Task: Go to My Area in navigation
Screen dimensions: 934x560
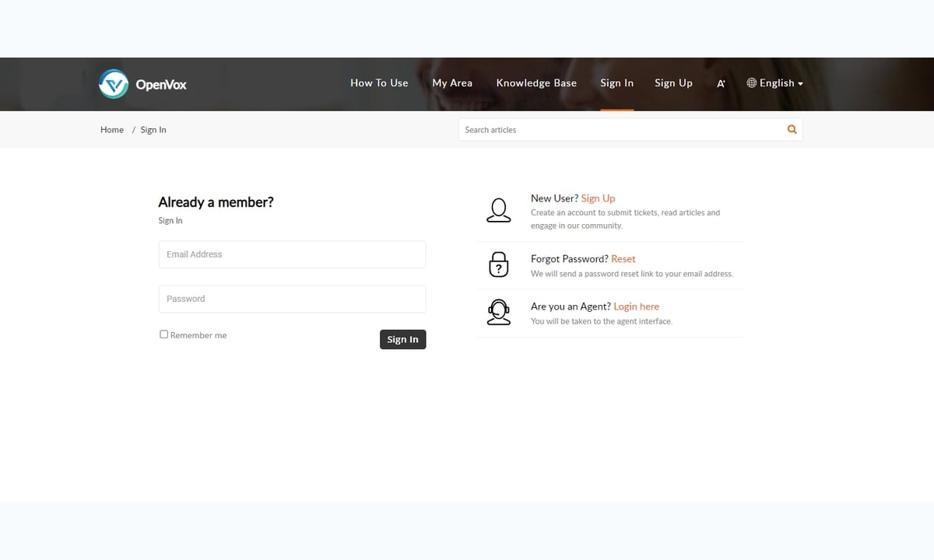Action: 452,83
